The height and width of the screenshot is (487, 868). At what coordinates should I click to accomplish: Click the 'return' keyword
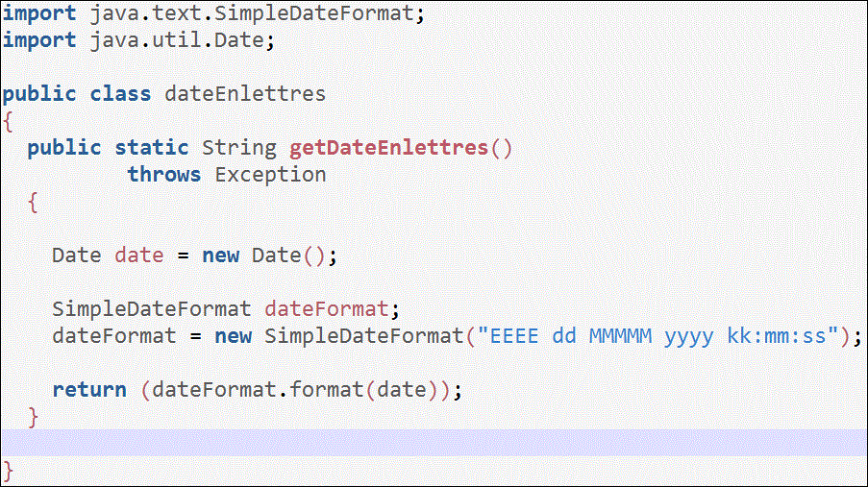point(89,390)
